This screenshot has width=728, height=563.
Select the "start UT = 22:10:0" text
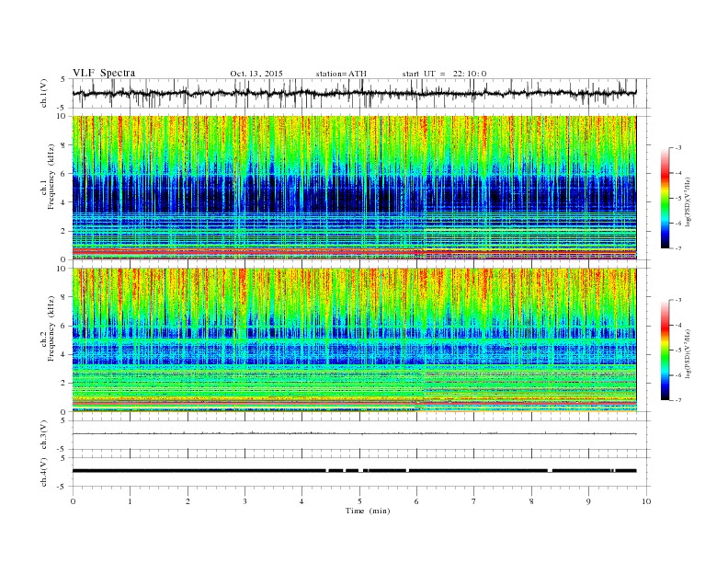click(x=444, y=74)
